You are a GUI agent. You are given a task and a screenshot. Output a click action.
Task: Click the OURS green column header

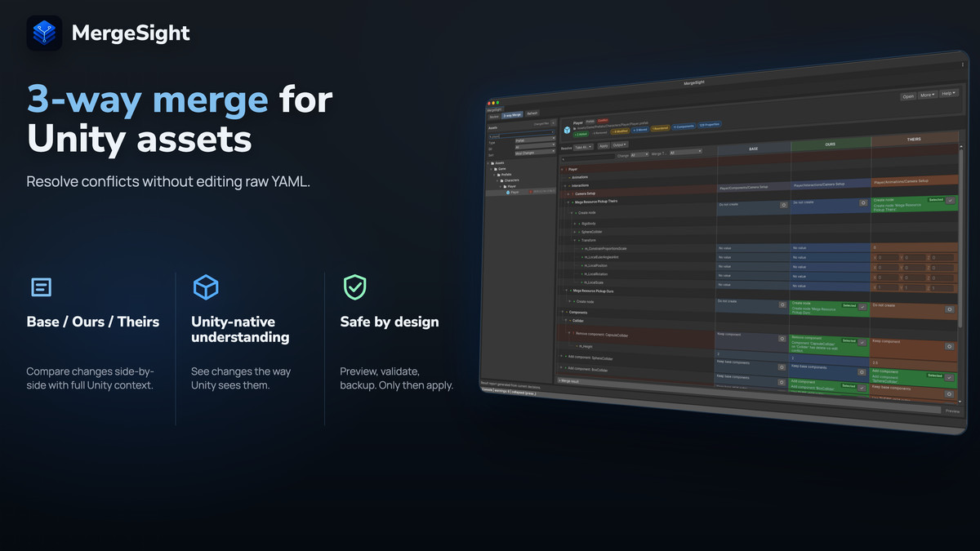pos(831,144)
